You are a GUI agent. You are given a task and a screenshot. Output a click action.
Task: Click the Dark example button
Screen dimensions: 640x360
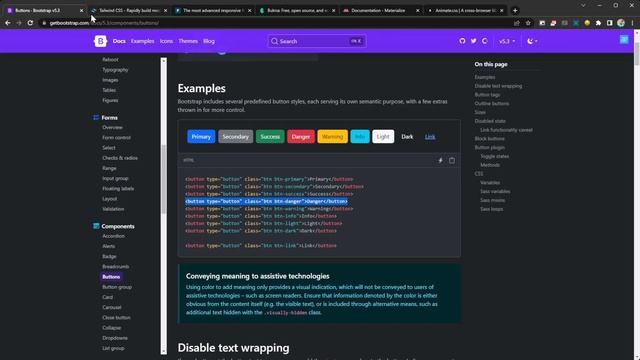(x=407, y=137)
